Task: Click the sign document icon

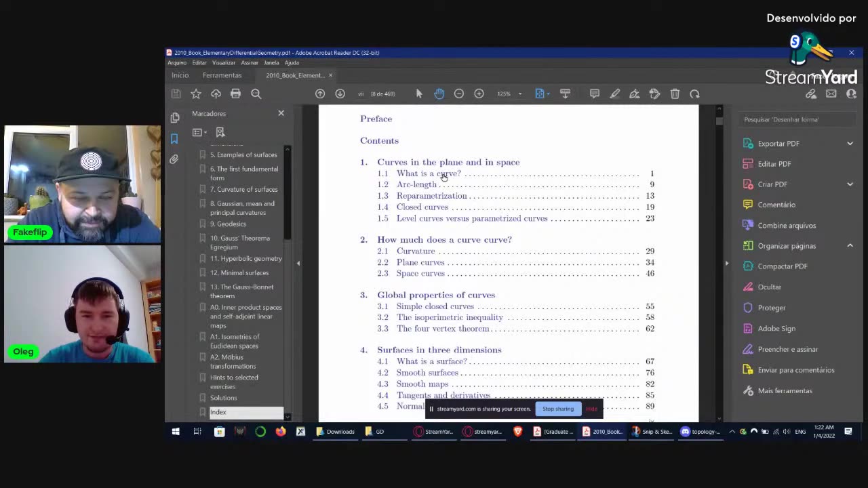Action: (635, 94)
